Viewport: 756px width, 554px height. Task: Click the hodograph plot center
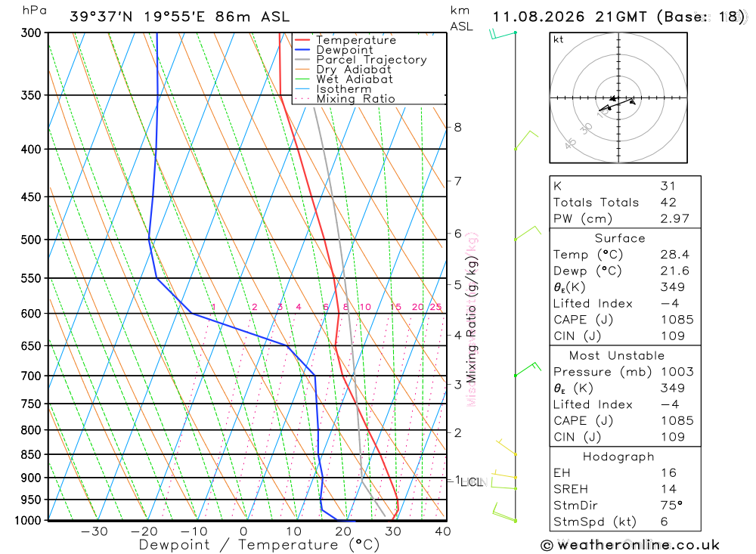618,98
